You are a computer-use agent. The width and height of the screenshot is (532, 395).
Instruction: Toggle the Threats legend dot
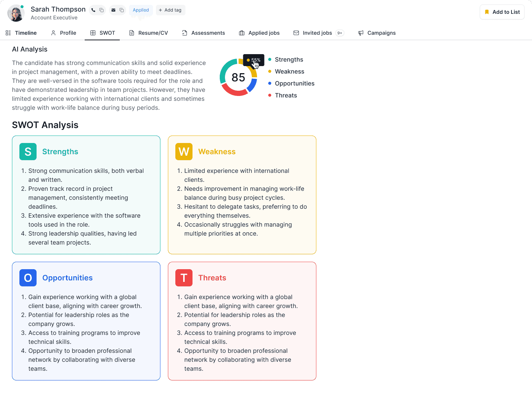(270, 95)
